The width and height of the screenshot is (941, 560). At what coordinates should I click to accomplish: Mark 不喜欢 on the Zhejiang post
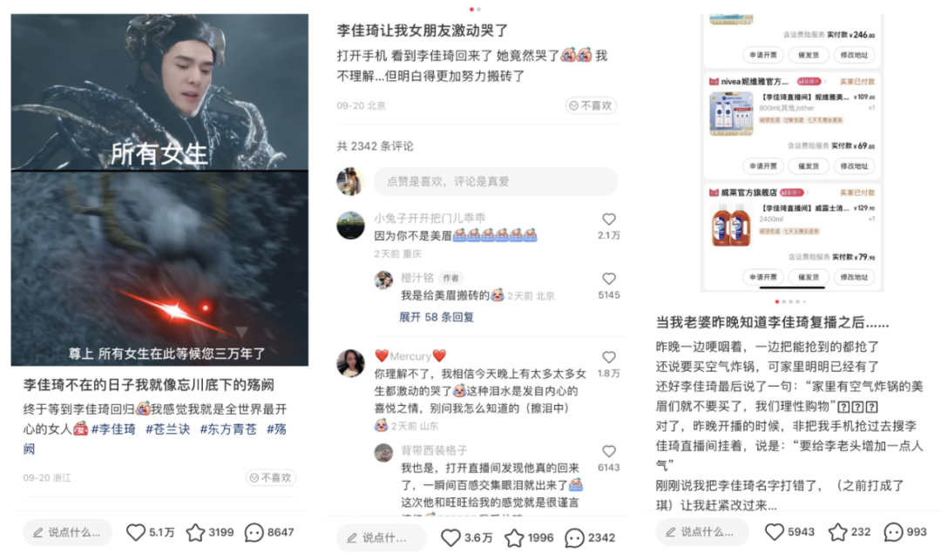click(x=271, y=478)
